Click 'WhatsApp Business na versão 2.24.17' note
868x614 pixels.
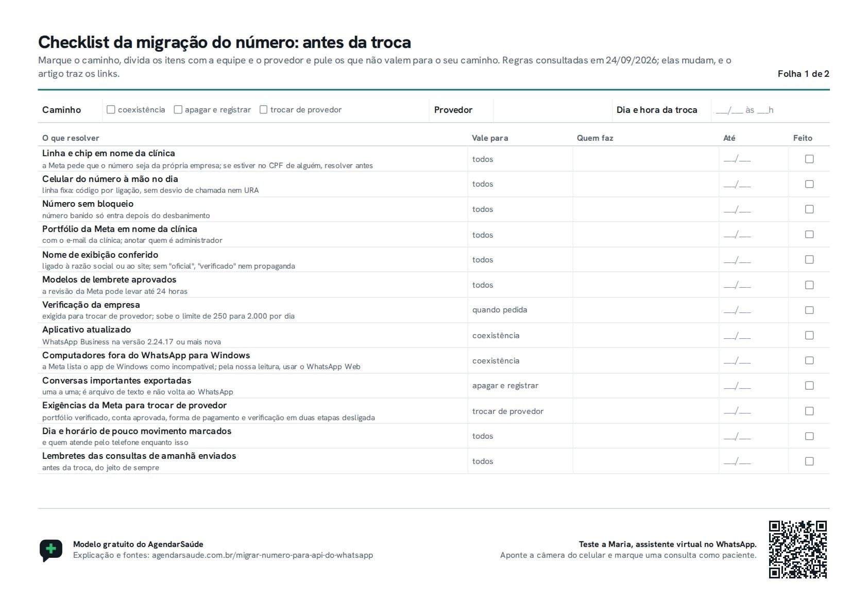click(x=131, y=341)
